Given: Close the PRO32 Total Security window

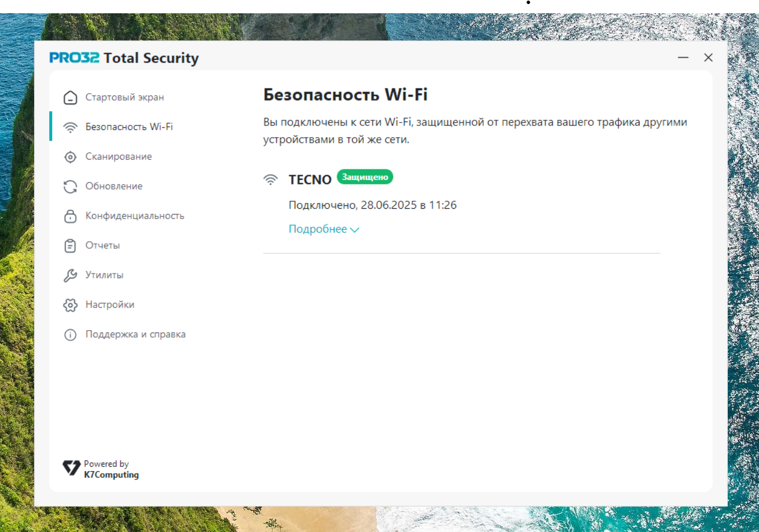Looking at the screenshot, I should 708,58.
